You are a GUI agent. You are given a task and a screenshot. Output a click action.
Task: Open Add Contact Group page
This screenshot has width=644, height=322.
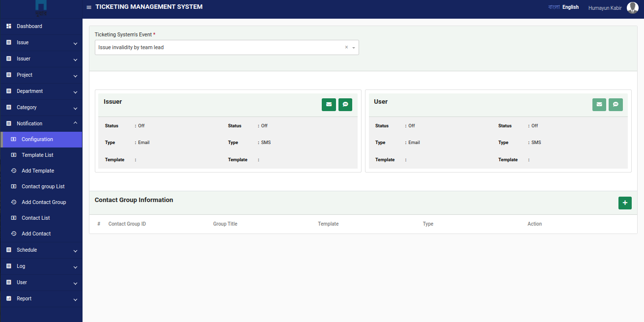click(x=41, y=202)
